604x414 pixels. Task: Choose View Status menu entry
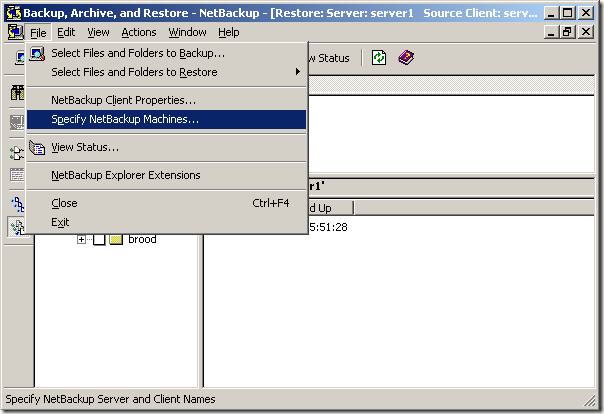166,147
